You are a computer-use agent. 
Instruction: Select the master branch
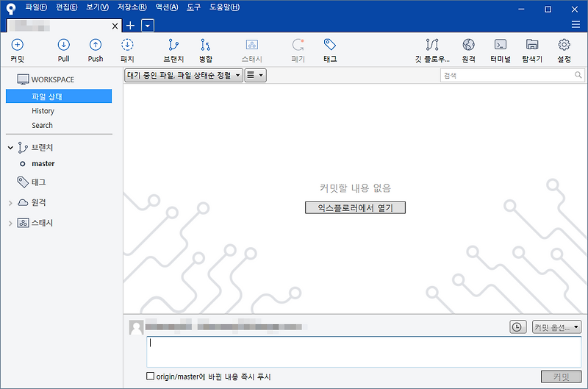point(43,163)
